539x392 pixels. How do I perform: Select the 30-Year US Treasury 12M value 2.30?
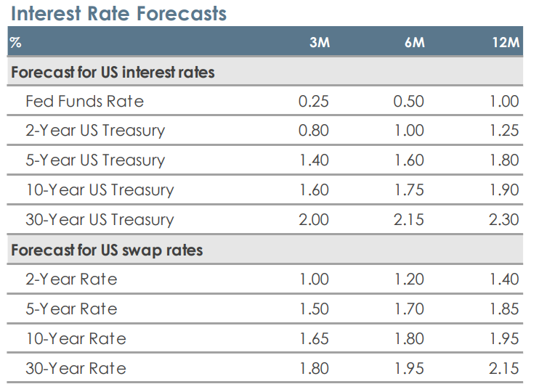[x=504, y=220]
